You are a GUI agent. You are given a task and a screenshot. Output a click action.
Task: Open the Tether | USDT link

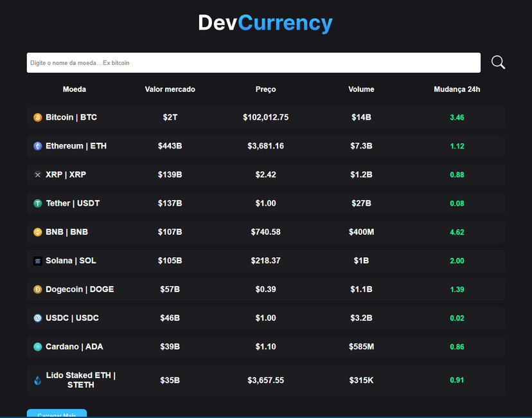click(73, 203)
